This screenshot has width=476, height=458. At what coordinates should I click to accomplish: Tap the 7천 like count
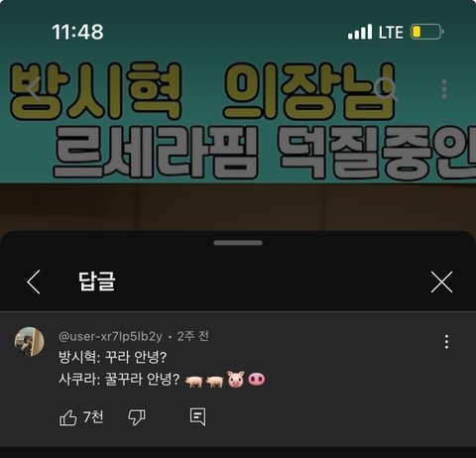pyautogui.click(x=93, y=417)
